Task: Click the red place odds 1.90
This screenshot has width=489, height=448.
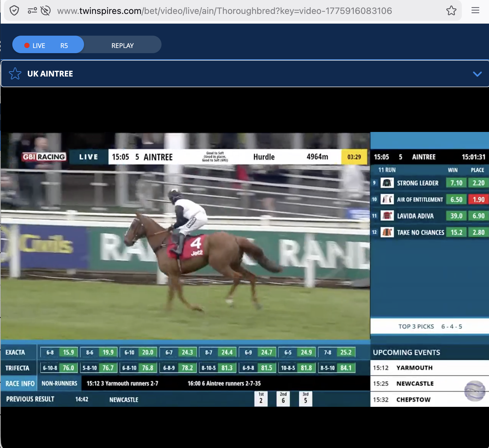Action: pyautogui.click(x=478, y=199)
